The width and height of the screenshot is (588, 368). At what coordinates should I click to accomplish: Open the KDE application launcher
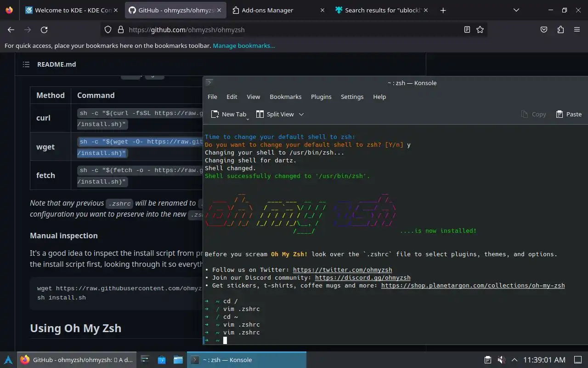click(x=8, y=360)
